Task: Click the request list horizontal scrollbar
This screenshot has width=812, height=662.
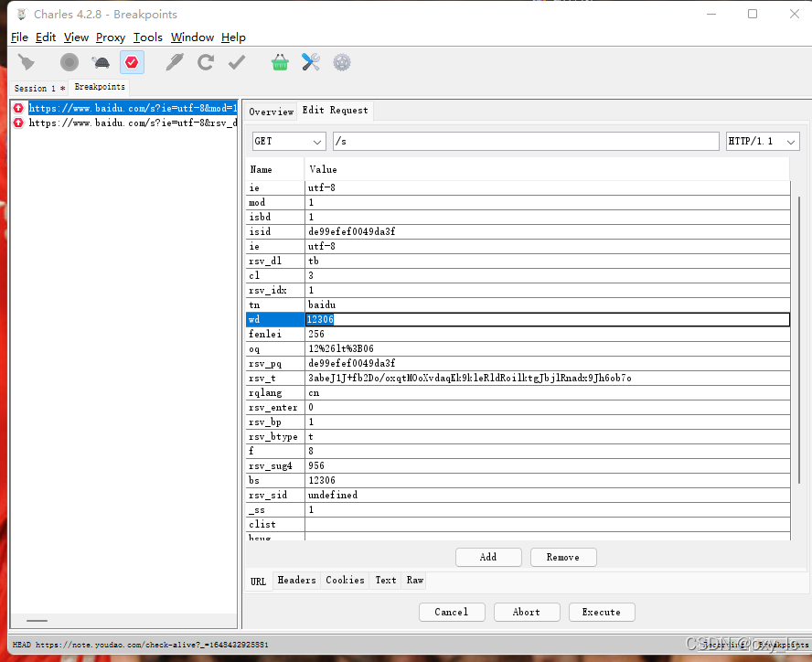Action: click(x=37, y=621)
